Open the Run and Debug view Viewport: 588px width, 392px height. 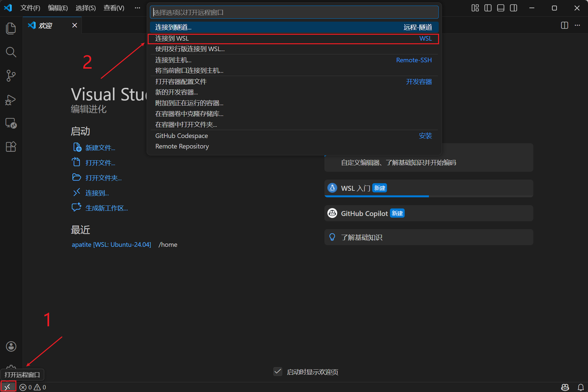(x=11, y=100)
